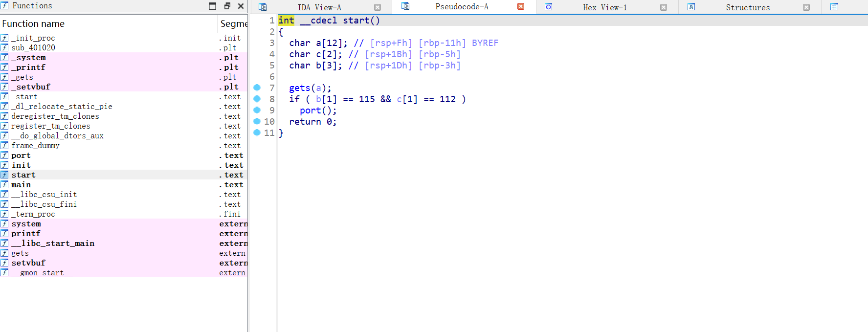Select __libc_start_main extern row

(x=124, y=243)
